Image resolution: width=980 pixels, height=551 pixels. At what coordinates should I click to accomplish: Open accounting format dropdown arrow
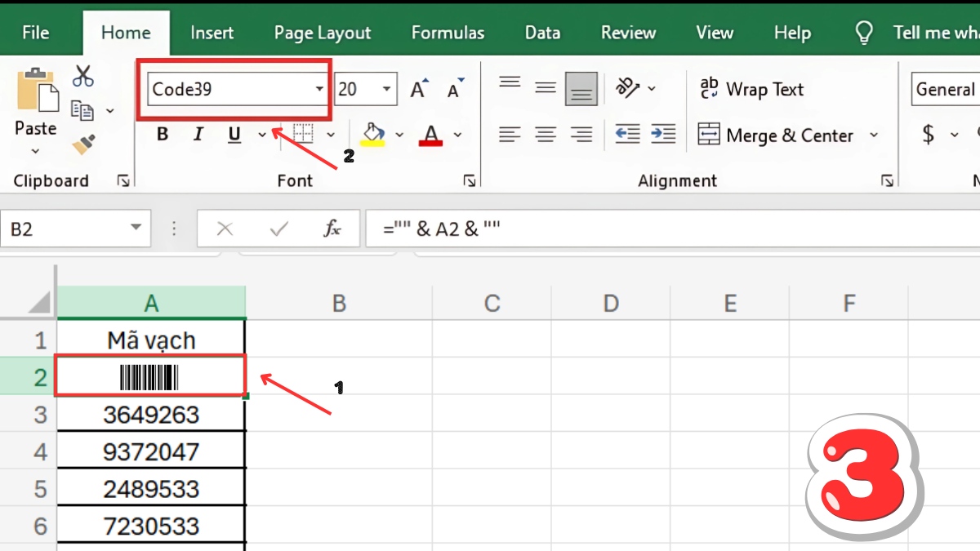pyautogui.click(x=954, y=135)
